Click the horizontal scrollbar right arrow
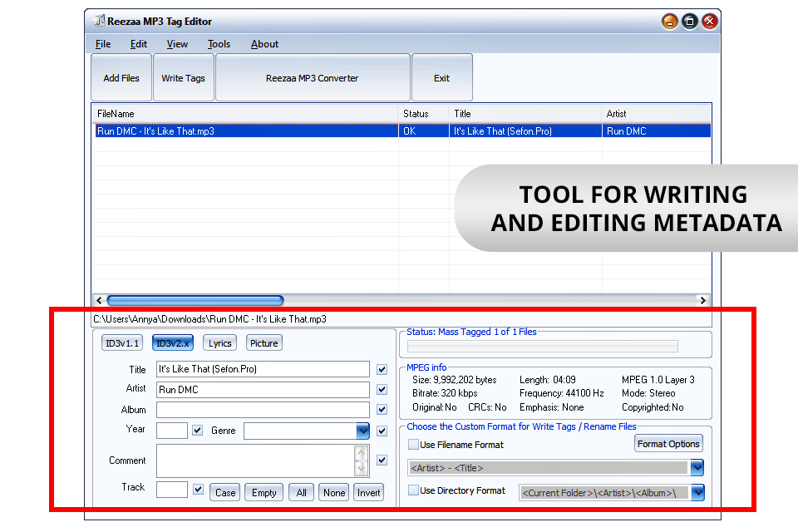798x532 pixels. click(x=703, y=300)
